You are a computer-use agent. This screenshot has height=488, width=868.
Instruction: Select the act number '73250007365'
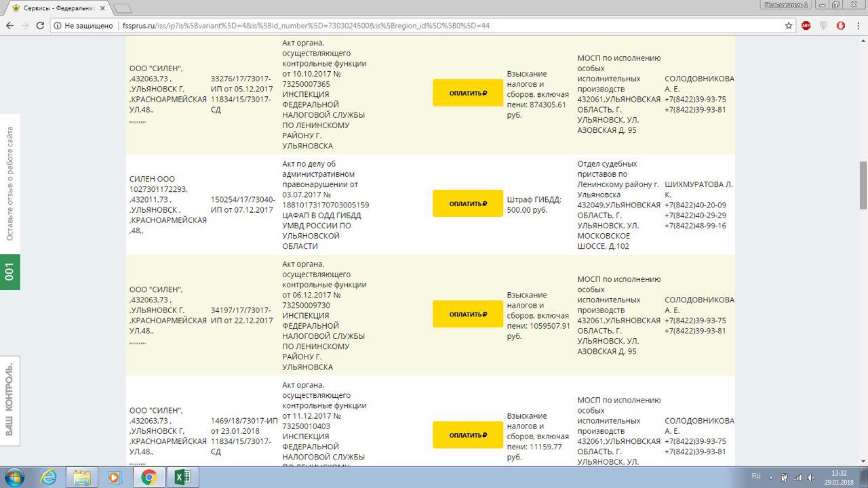coord(307,84)
